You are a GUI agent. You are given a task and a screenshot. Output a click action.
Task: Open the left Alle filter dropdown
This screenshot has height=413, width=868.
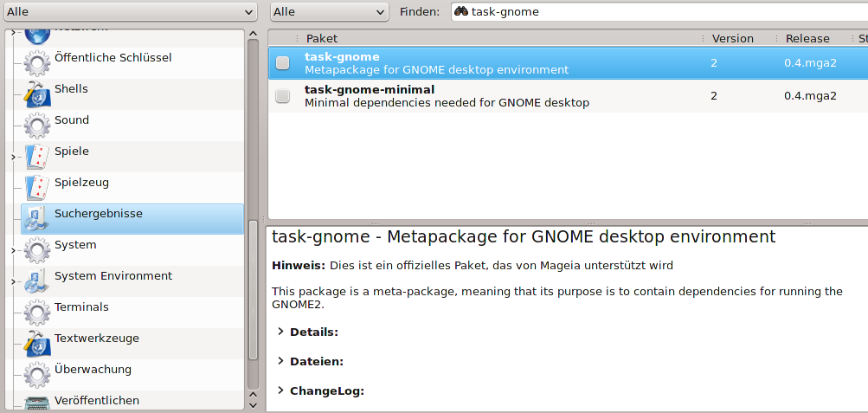[129, 11]
